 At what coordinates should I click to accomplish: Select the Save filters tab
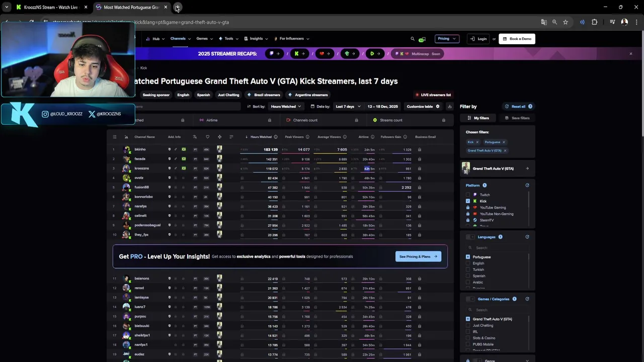pyautogui.click(x=516, y=118)
